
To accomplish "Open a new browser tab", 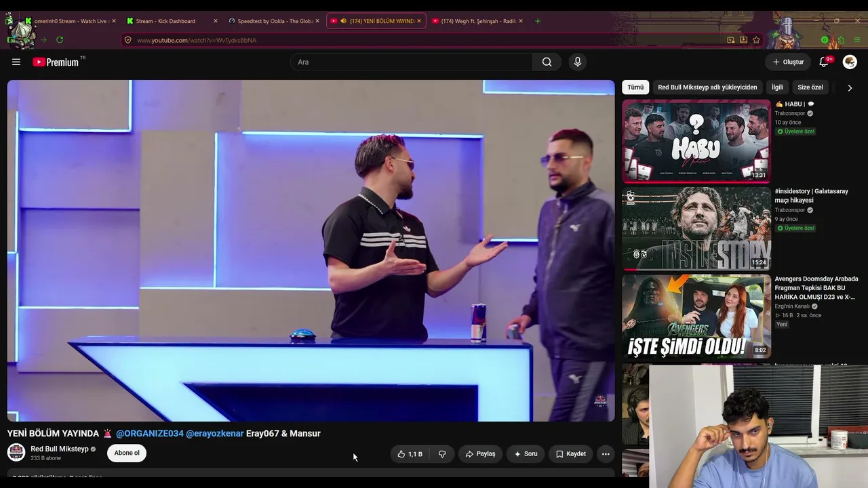I will click(538, 21).
